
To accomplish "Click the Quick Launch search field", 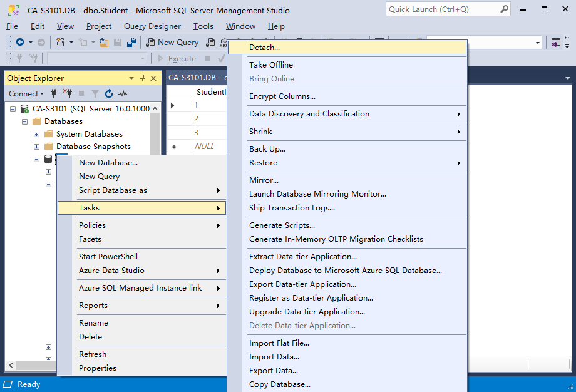I will pyautogui.click(x=441, y=9).
